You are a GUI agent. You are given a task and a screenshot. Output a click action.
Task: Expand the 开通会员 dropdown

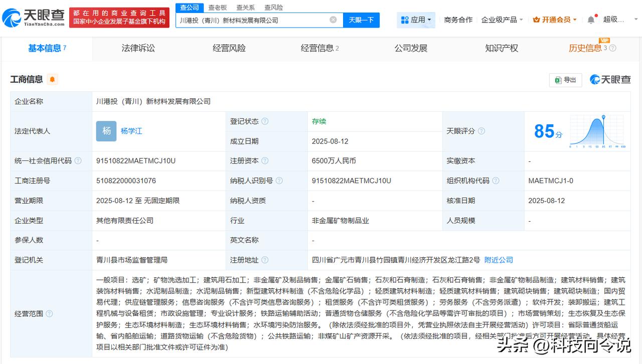(555, 20)
